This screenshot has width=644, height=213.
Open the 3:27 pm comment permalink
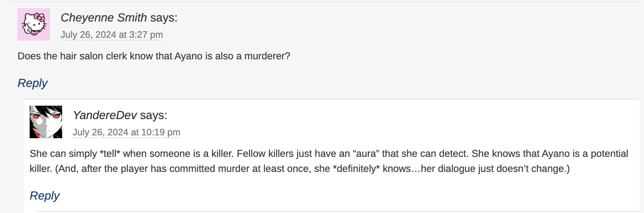click(x=112, y=35)
